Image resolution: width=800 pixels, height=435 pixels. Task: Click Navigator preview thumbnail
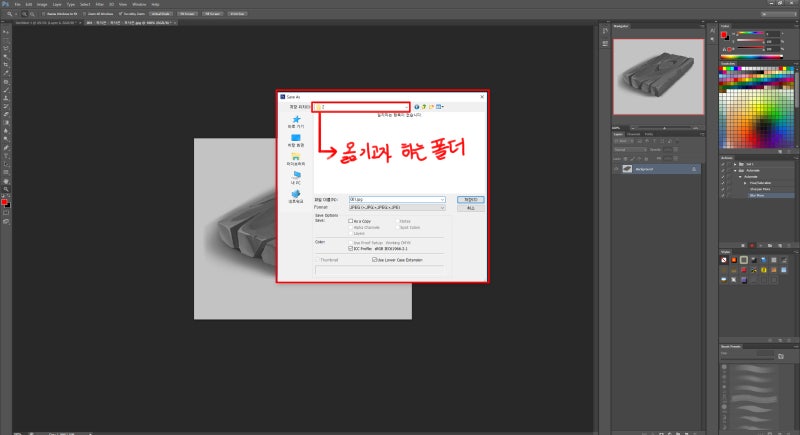(x=658, y=76)
